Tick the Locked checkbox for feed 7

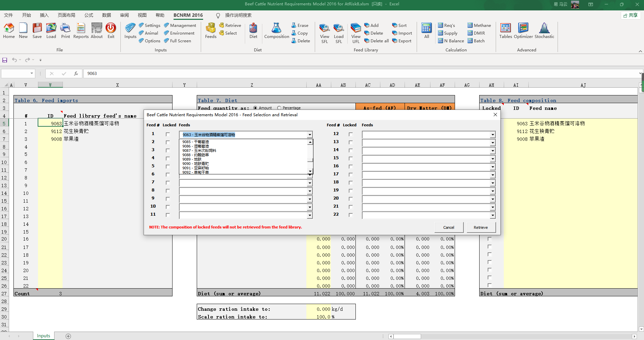[x=168, y=183]
